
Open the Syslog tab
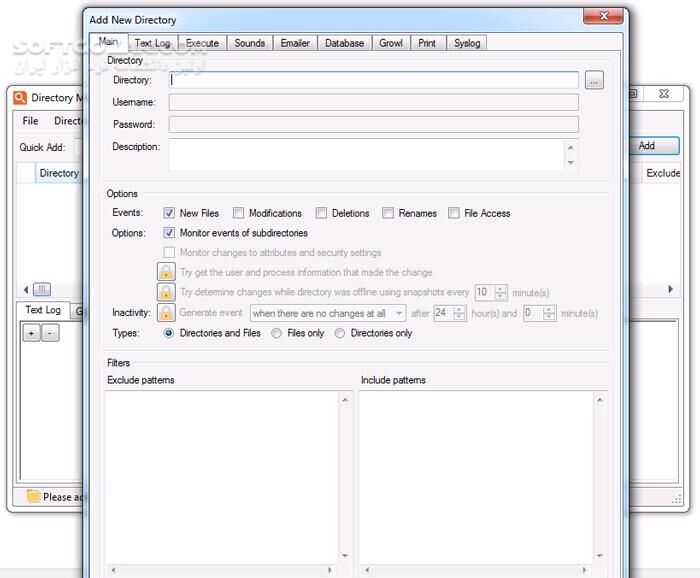pos(467,43)
